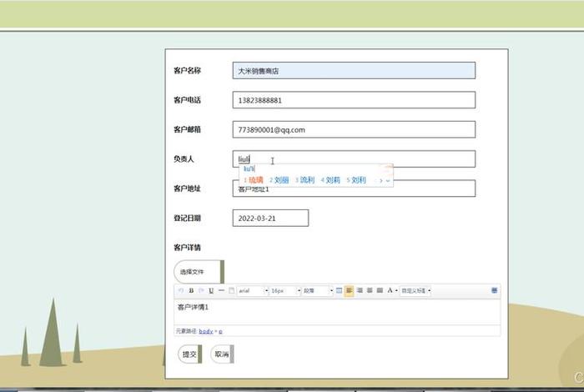Click the 登记日期 field 2022-03-21
The image size is (584, 392).
coord(270,218)
